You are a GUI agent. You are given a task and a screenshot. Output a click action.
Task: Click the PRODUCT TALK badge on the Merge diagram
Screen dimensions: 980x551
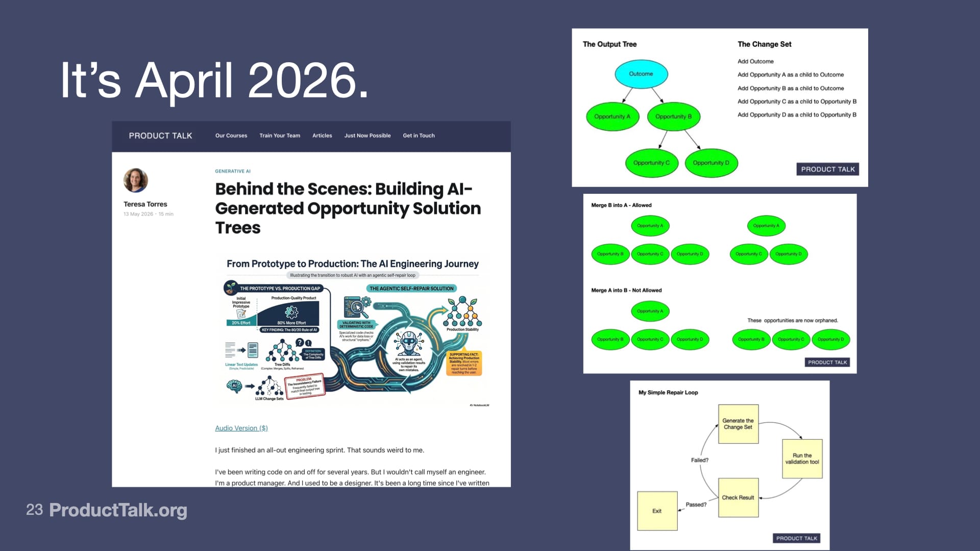click(827, 362)
